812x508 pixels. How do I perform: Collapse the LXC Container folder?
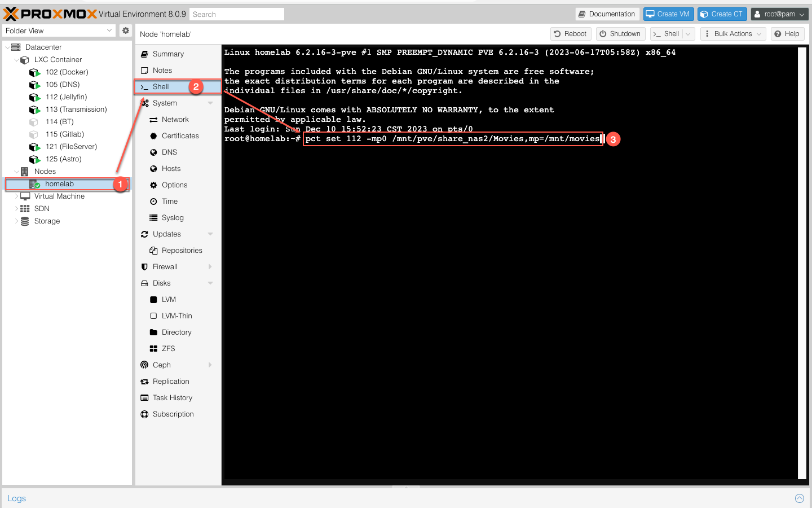(x=16, y=60)
